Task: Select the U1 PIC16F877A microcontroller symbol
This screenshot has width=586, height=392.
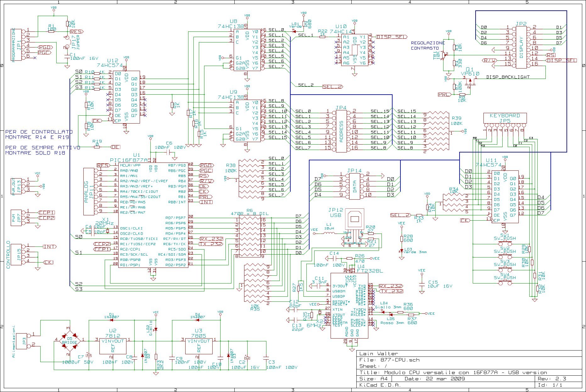Action: click(153, 215)
